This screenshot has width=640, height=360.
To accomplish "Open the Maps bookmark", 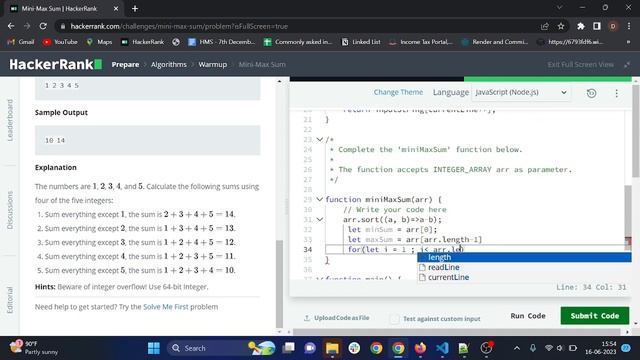I will pos(99,42).
